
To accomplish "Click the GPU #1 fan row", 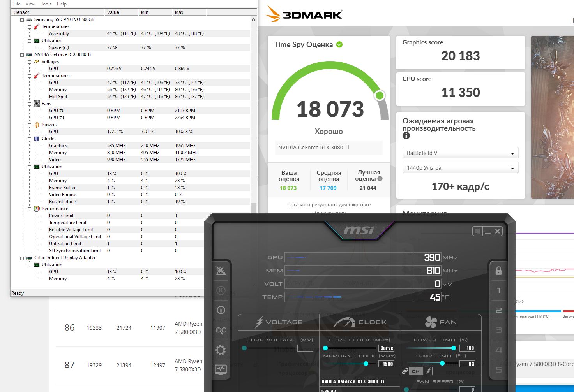I will pyautogui.click(x=131, y=118).
